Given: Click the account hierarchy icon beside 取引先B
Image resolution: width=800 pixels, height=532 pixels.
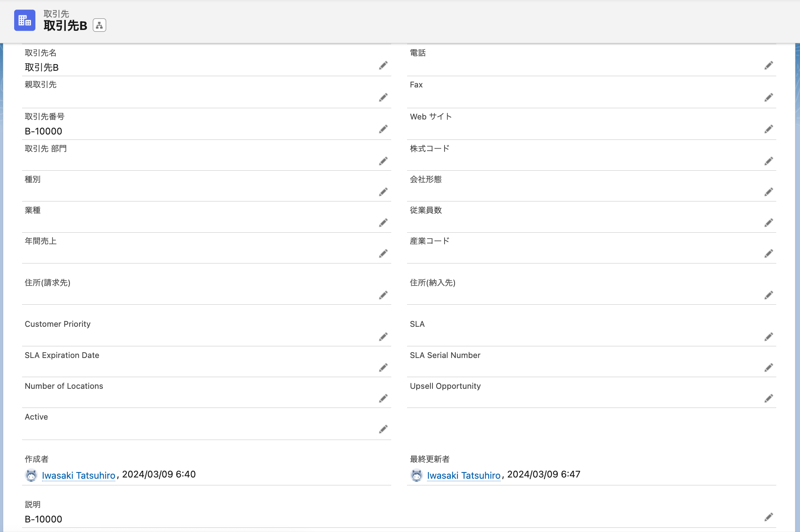Looking at the screenshot, I should point(99,25).
